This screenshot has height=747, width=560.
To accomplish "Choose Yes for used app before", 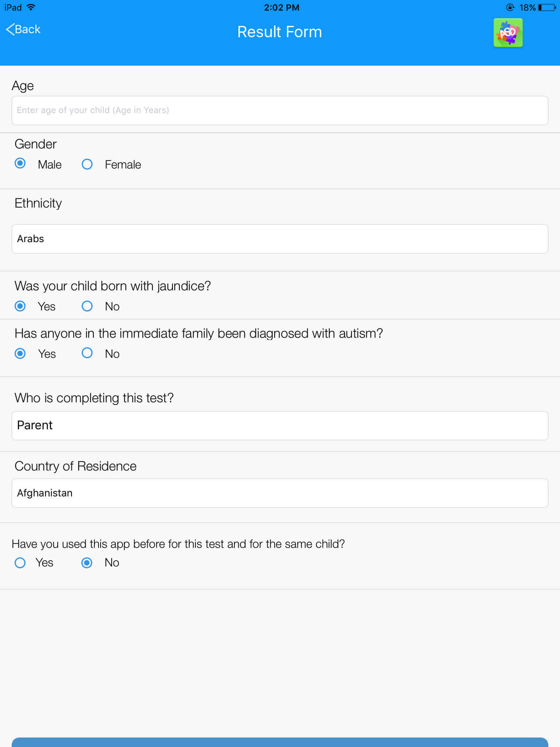I will coord(20,563).
